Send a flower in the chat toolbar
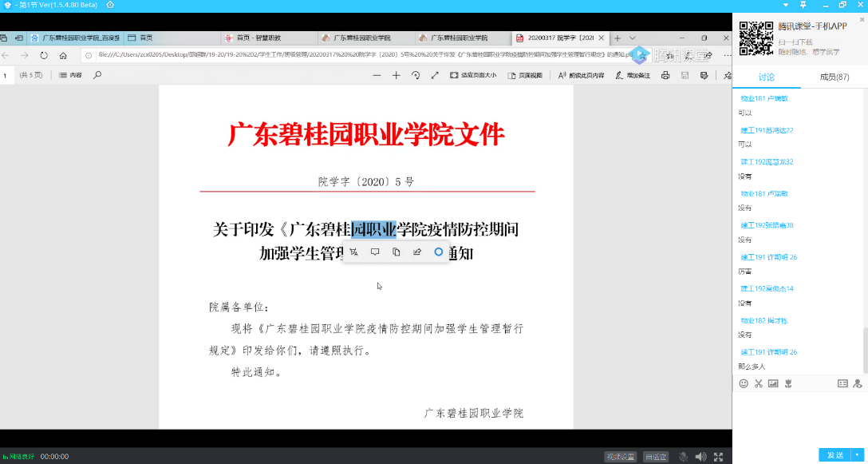The image size is (868, 464). tap(787, 383)
